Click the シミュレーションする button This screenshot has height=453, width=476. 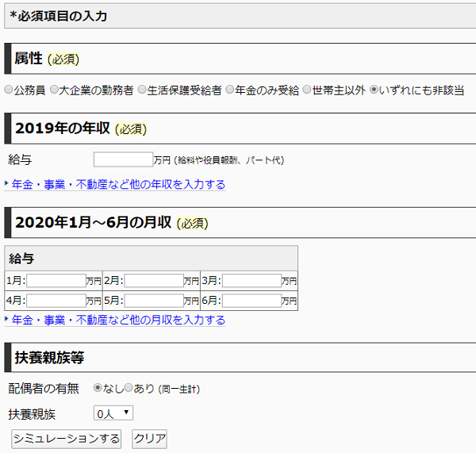(66, 439)
